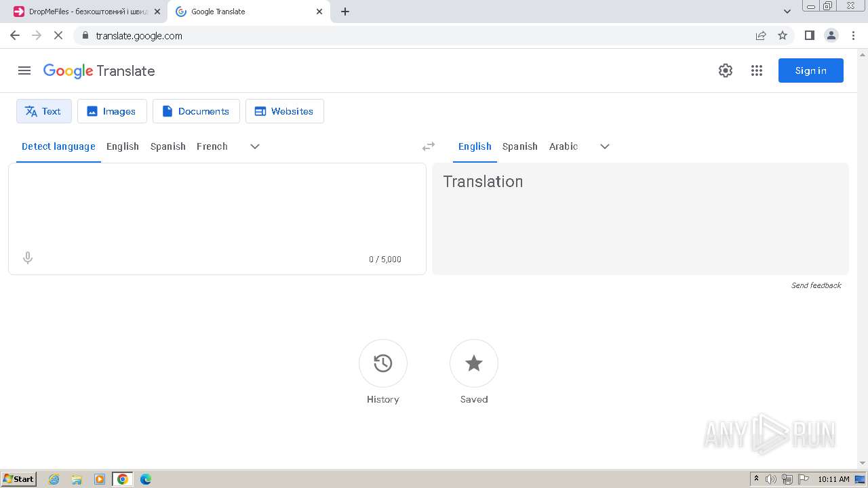Open the Chrome profile menu
This screenshot has height=488, width=868.
[x=831, y=35]
